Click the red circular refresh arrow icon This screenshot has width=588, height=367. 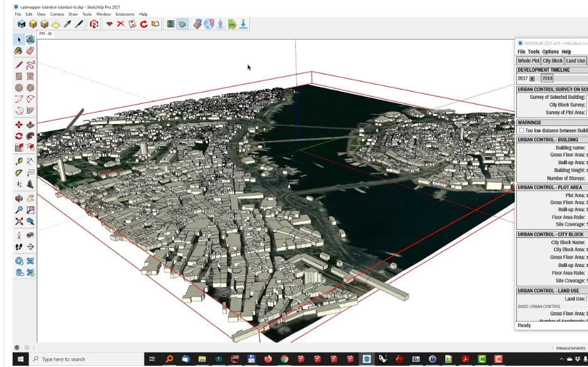[x=144, y=24]
